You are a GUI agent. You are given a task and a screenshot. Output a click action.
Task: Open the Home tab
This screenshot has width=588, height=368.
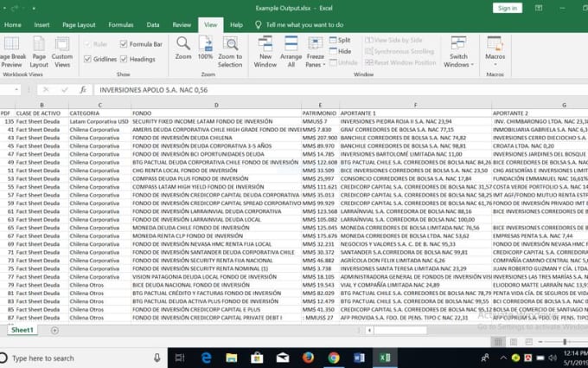tap(13, 25)
